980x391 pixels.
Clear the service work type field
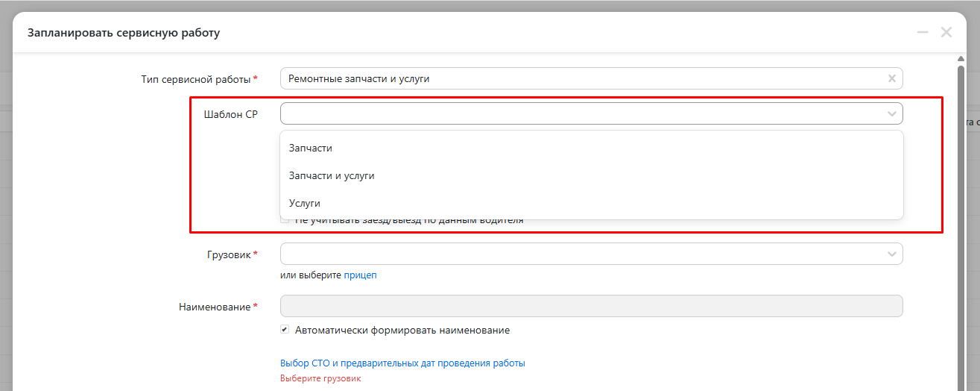coord(892,78)
